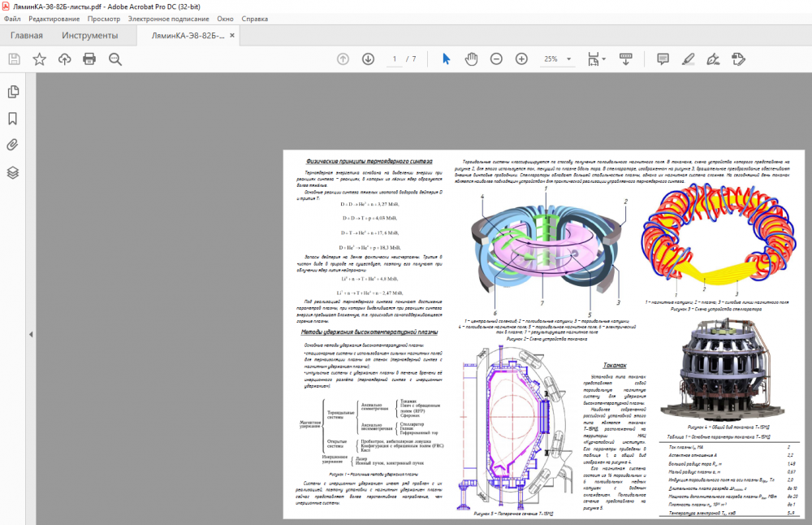Expand the fit page options dropdown

pyautogui.click(x=602, y=59)
